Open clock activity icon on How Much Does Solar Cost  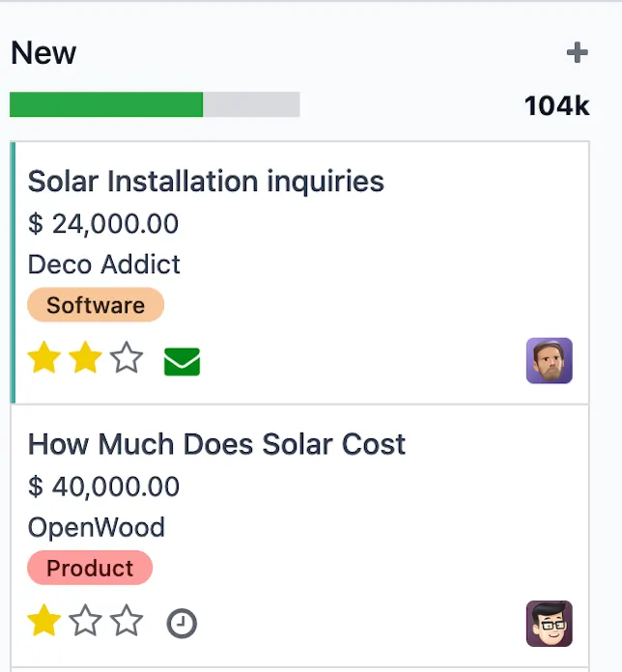point(182,623)
